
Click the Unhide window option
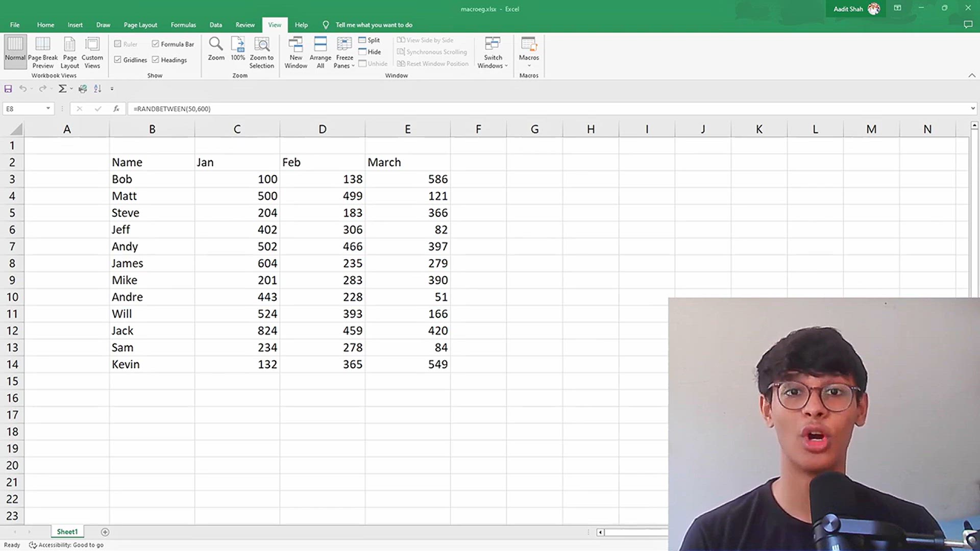(x=373, y=63)
